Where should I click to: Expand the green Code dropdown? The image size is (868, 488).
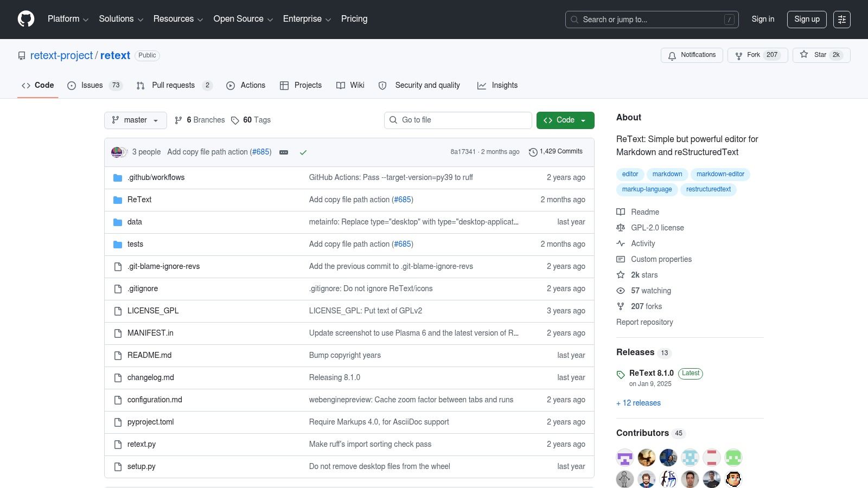coord(565,120)
